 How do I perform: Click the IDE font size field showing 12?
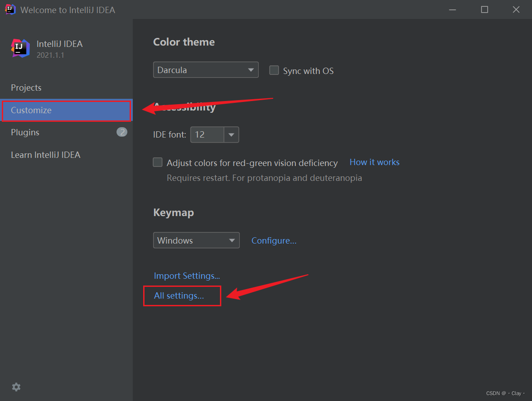click(x=207, y=134)
